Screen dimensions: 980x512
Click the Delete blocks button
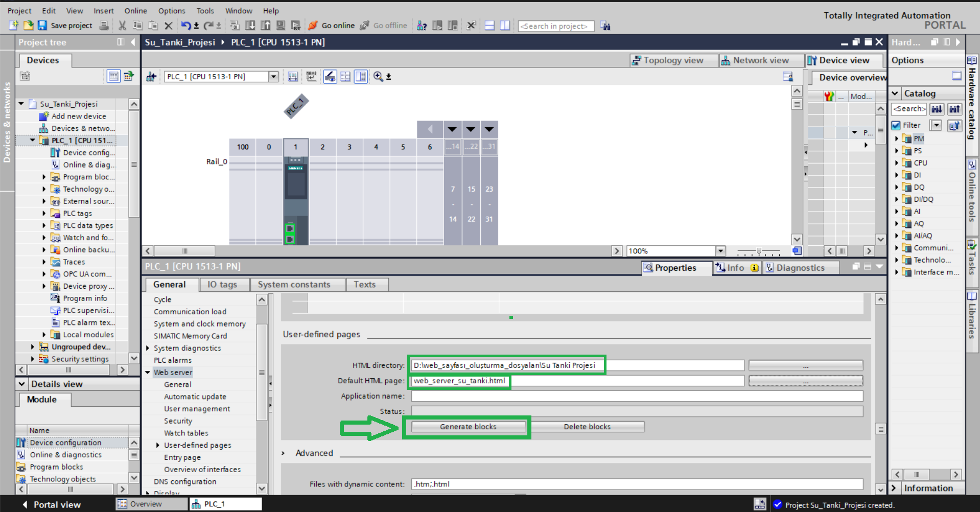587,427
